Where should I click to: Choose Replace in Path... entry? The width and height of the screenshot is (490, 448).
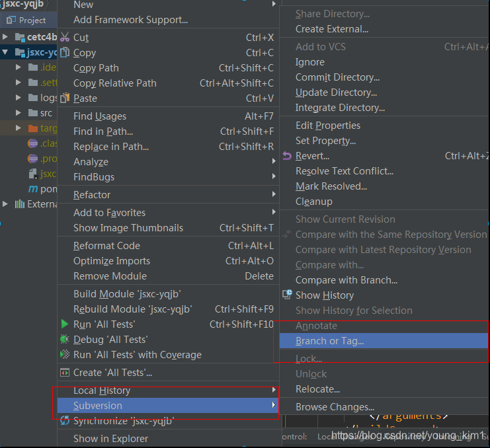(x=168, y=147)
